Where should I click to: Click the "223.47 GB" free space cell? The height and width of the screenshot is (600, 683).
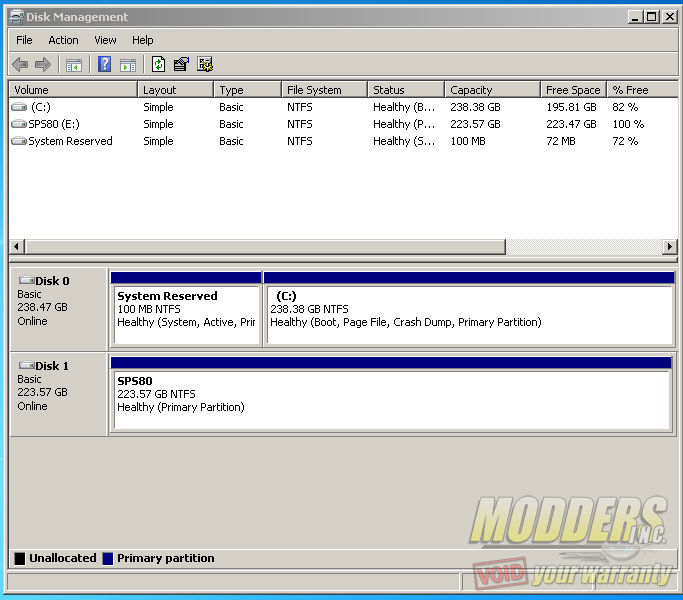click(571, 124)
